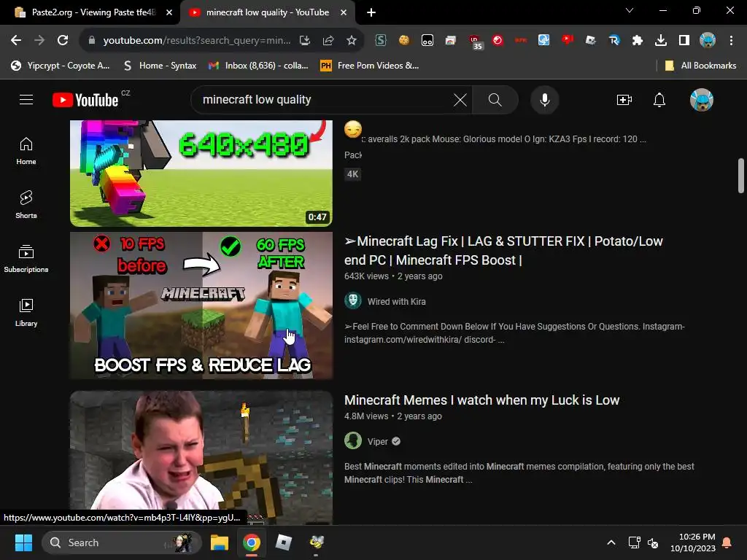Open the Wired with Kira channel name
Image resolution: width=747 pixels, height=560 pixels.
pyautogui.click(x=396, y=301)
